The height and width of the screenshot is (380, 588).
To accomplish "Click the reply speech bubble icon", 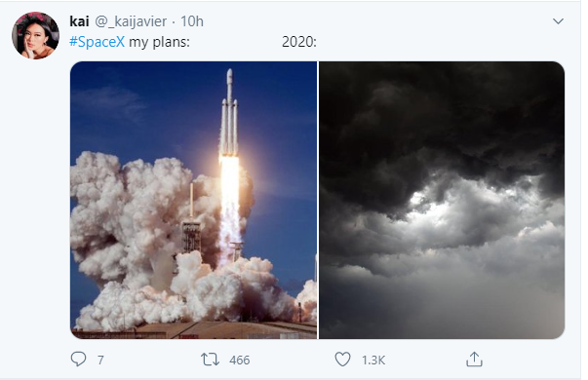I will [x=78, y=359].
